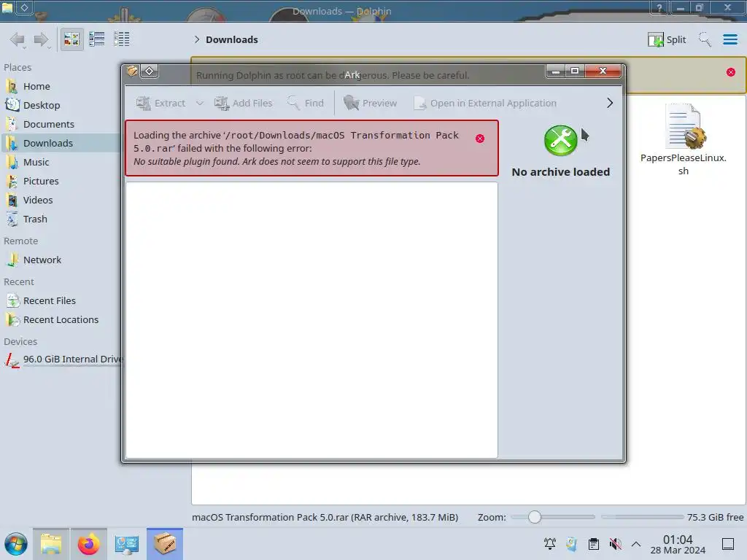Select the PapersPleaseLinux.sh file
Viewport: 747px width, 560px height.
coord(683,139)
